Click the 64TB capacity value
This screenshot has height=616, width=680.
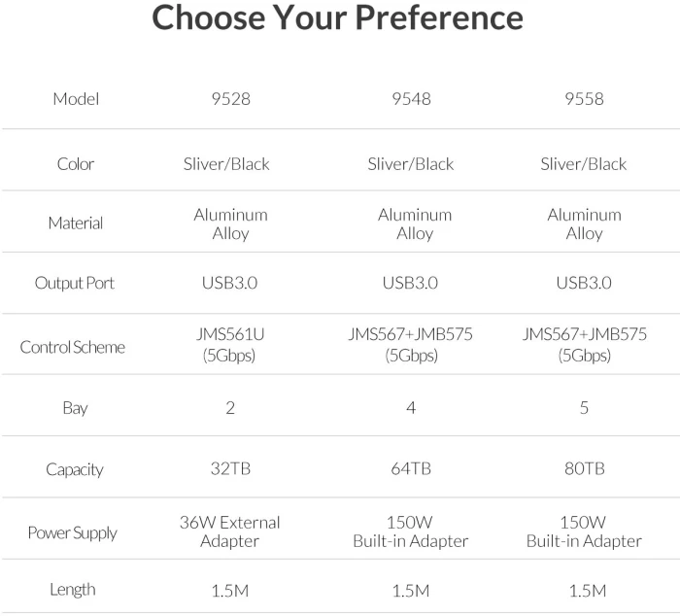point(411,469)
